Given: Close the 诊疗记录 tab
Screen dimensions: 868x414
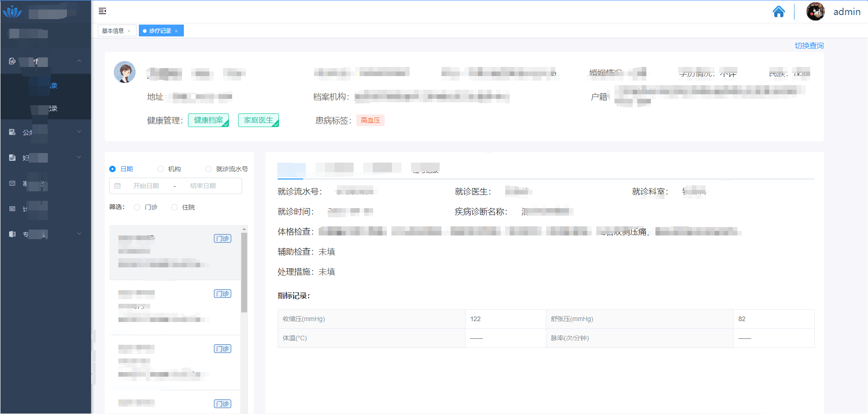Looking at the screenshot, I should point(176,31).
